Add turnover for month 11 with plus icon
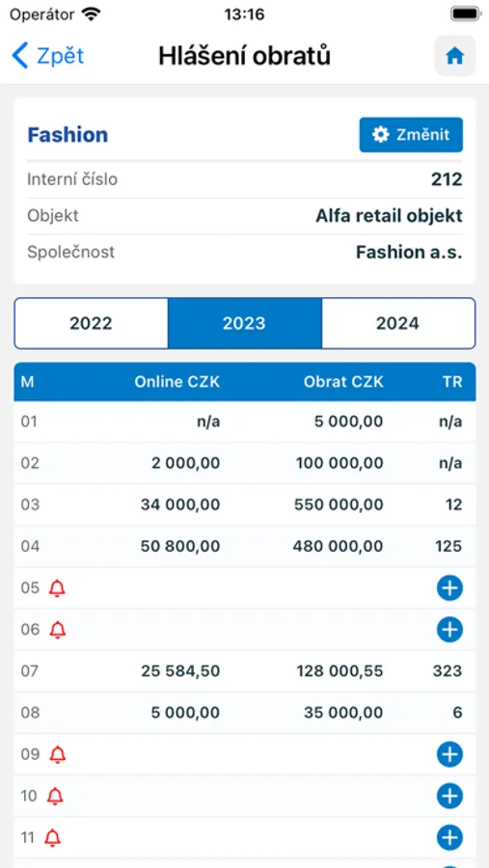This screenshot has width=489, height=868. tap(449, 837)
